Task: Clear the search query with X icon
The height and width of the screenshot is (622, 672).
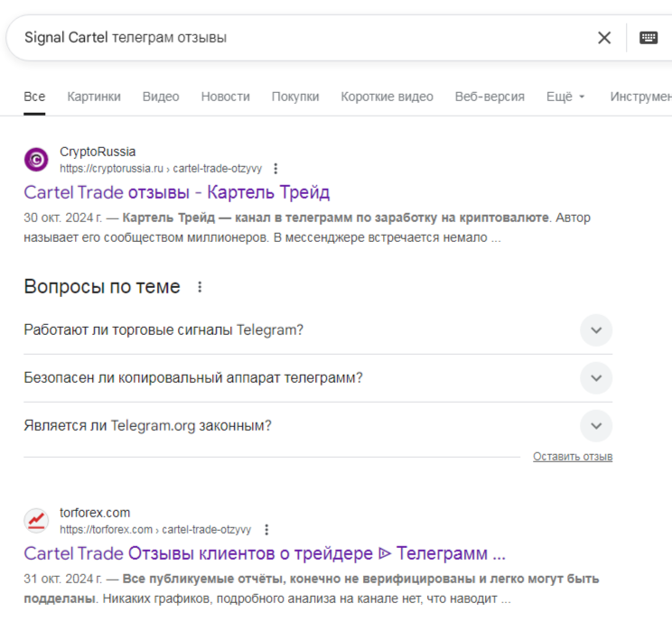Action: coord(604,38)
